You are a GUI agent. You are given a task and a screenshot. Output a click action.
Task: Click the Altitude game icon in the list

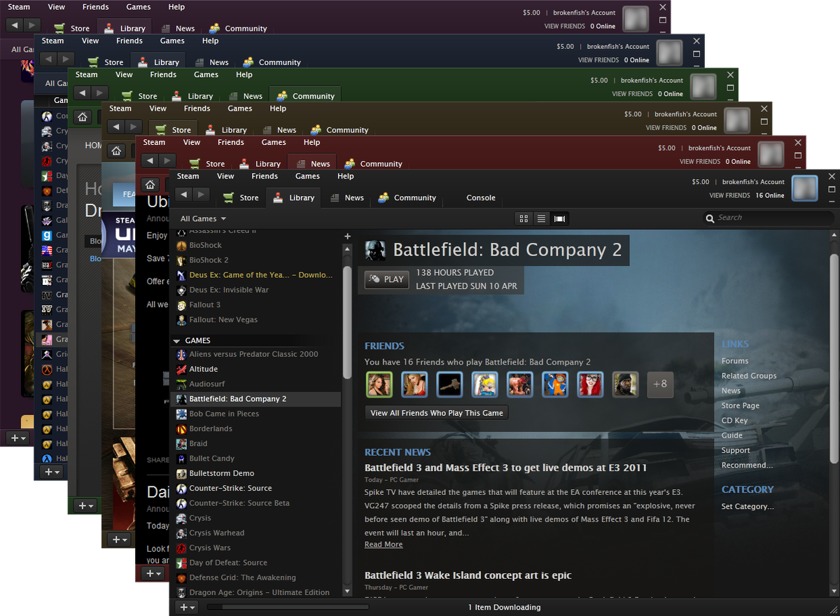pyautogui.click(x=181, y=370)
